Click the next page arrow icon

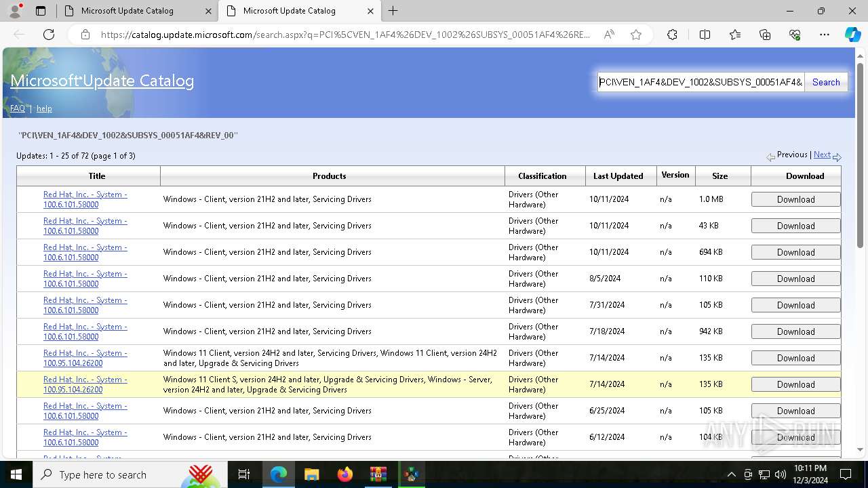point(837,157)
